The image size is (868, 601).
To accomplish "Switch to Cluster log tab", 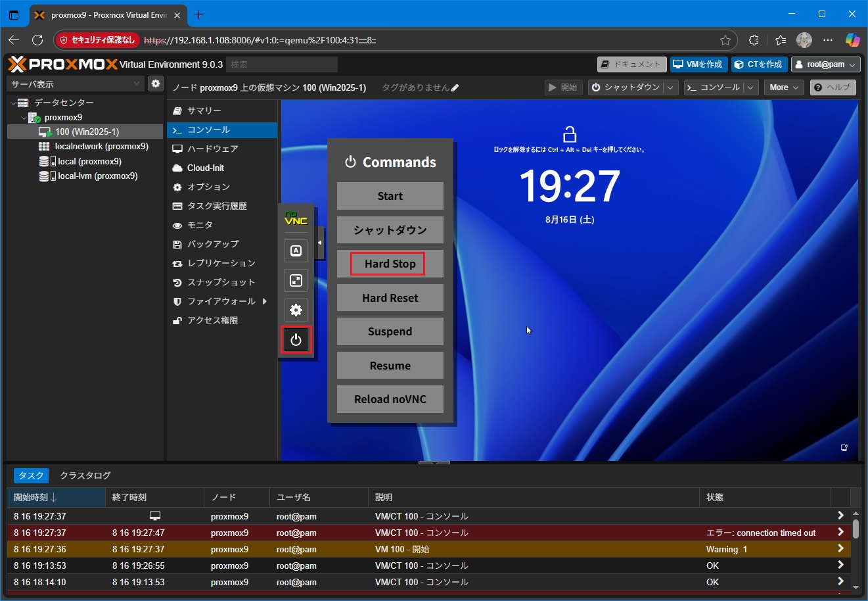I will point(85,475).
